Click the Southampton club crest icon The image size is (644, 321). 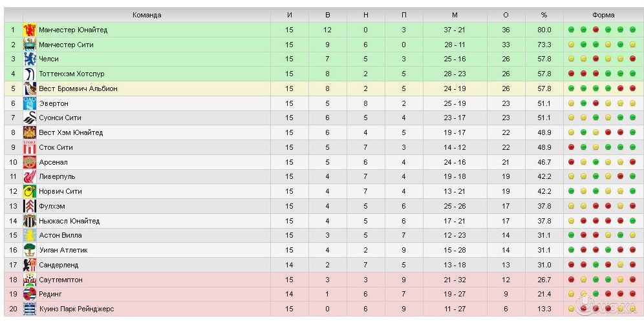coord(29,280)
